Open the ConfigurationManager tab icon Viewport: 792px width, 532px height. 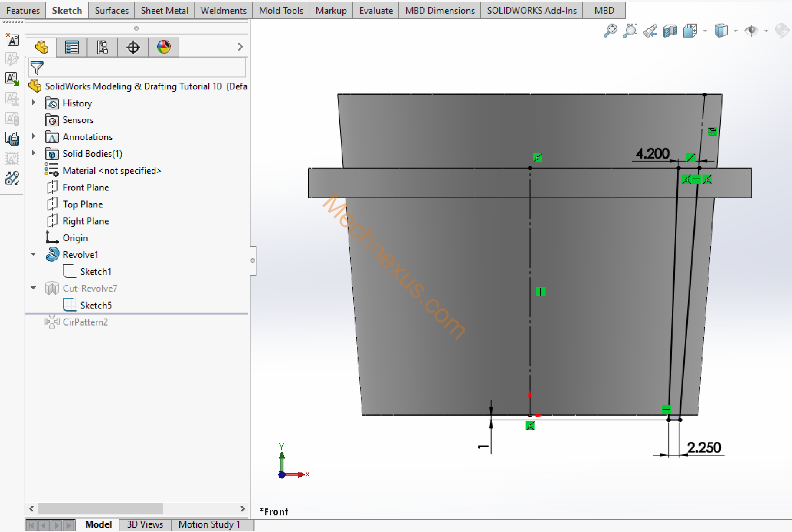[x=102, y=47]
